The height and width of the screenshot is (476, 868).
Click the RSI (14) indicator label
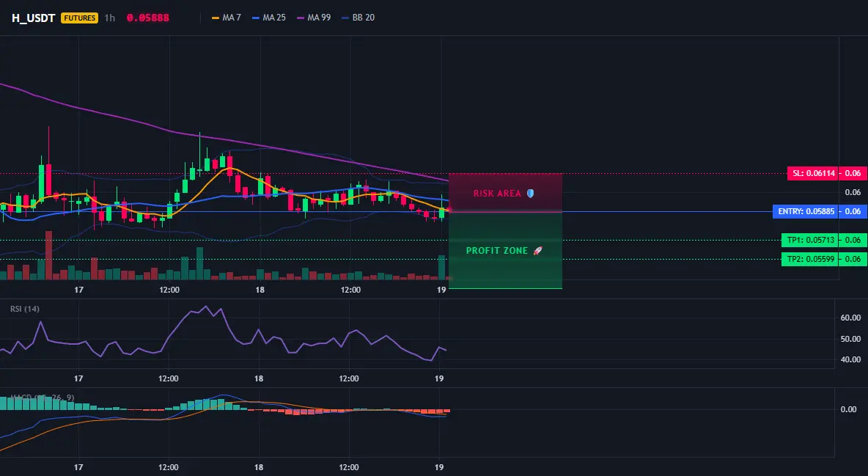pos(25,309)
